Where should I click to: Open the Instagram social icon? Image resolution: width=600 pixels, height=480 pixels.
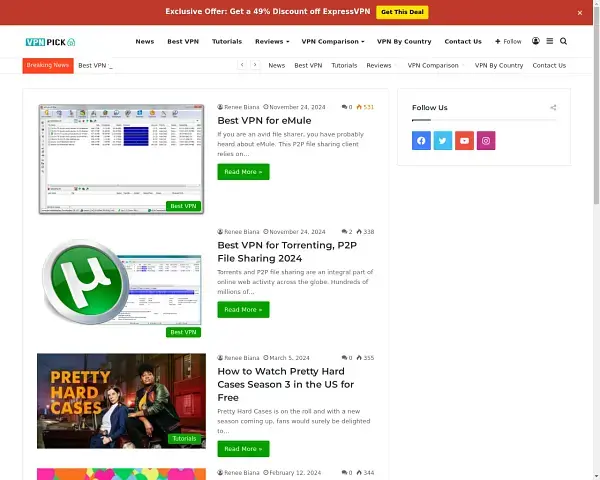486,141
